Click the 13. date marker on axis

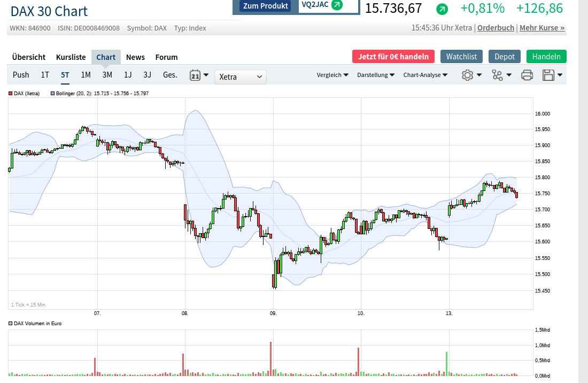pos(449,313)
